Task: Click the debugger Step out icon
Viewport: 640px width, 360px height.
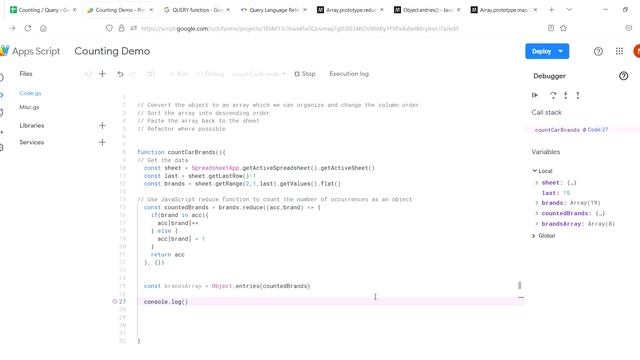Action: [x=578, y=95]
